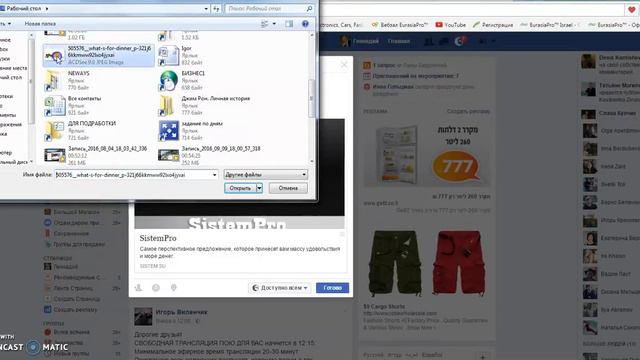Click the refresh button beside the address bar
The image size is (640, 360).
(x=216, y=9)
